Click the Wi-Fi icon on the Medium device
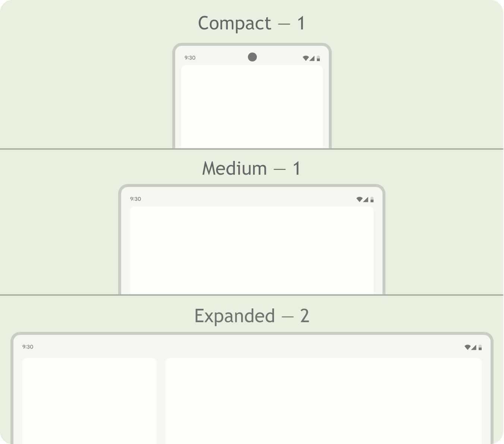504x444 pixels. (x=359, y=199)
